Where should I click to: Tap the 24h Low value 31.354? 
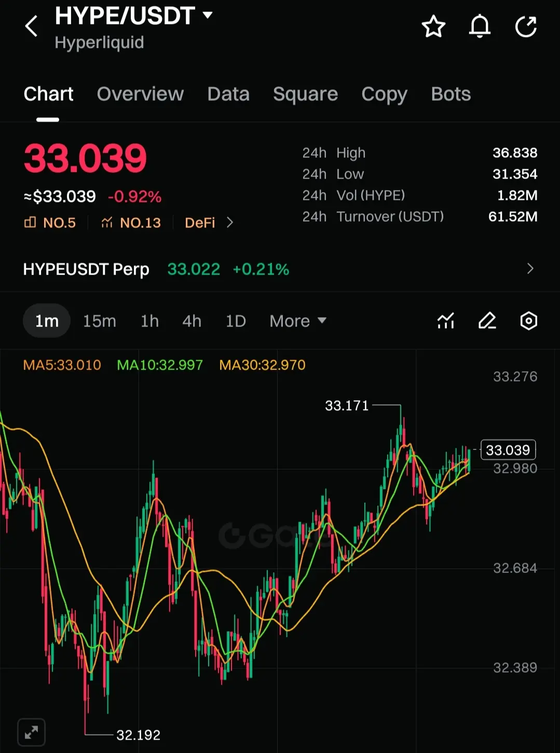tap(515, 174)
